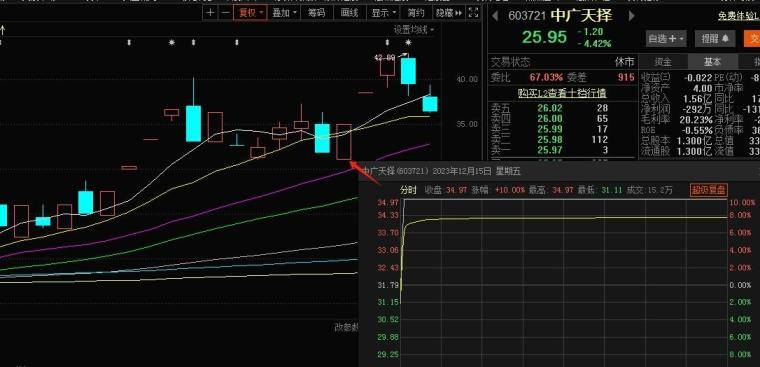The height and width of the screenshot is (367, 760).
Task: Click the -4.42% change value
Action: (x=594, y=44)
